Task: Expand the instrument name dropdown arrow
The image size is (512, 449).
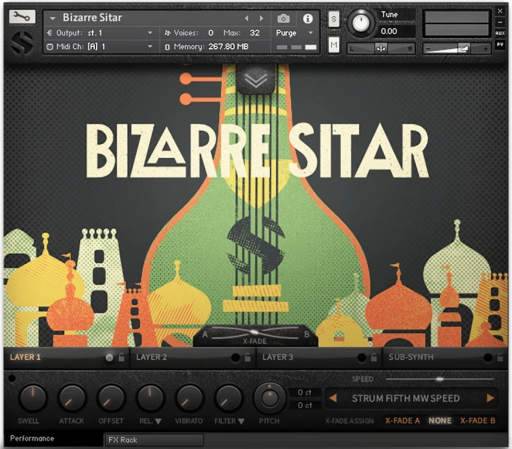Action: click(52, 18)
